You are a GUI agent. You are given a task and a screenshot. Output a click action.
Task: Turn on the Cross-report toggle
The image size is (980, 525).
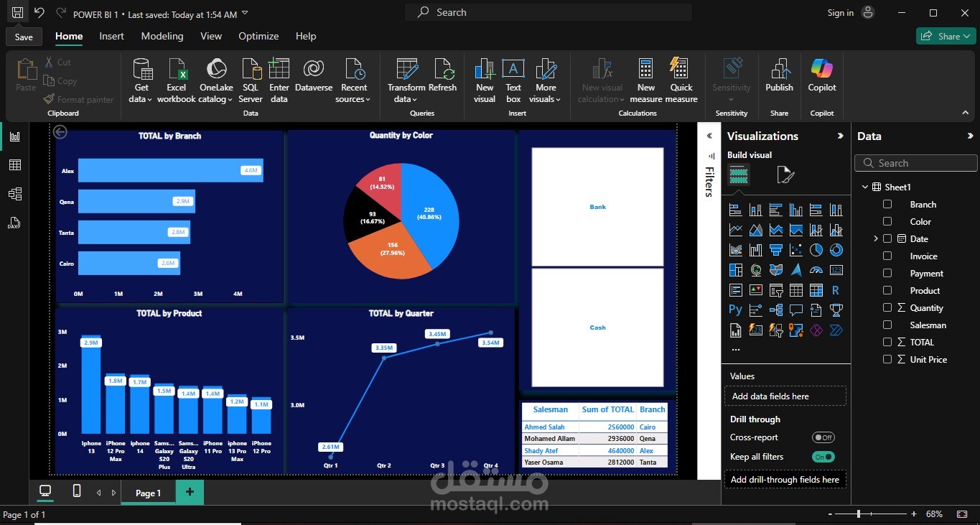(x=823, y=437)
